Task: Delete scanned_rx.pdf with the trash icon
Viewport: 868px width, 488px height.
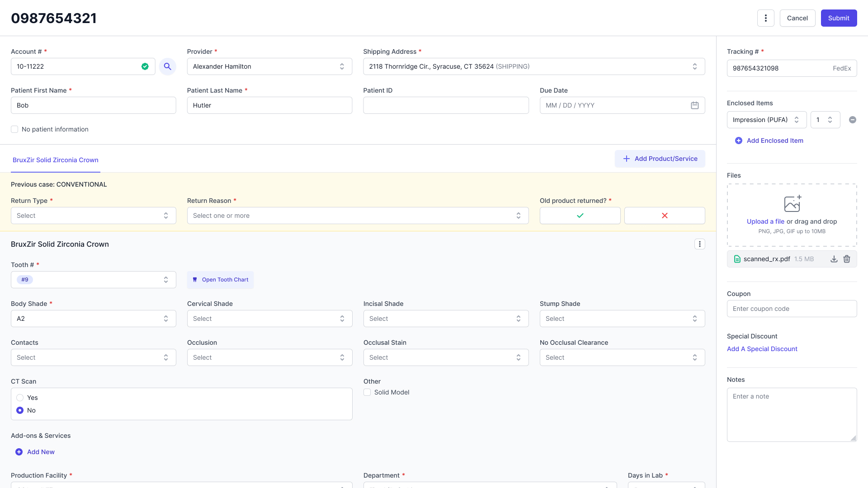Action: coord(847,259)
